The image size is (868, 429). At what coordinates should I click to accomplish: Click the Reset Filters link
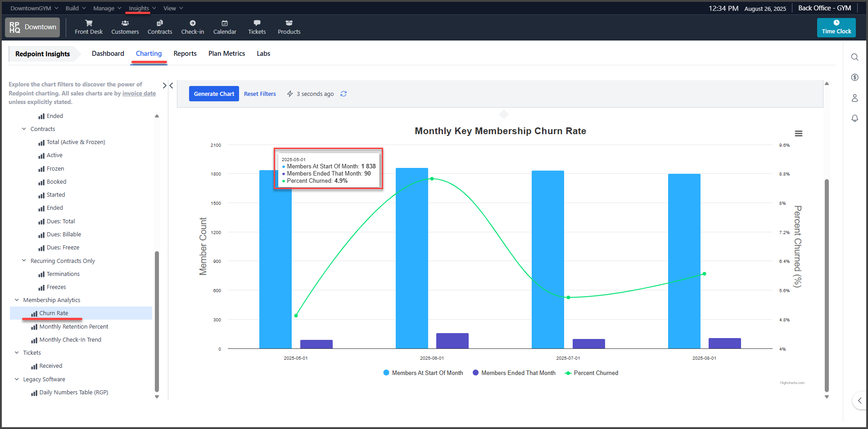[x=260, y=94]
